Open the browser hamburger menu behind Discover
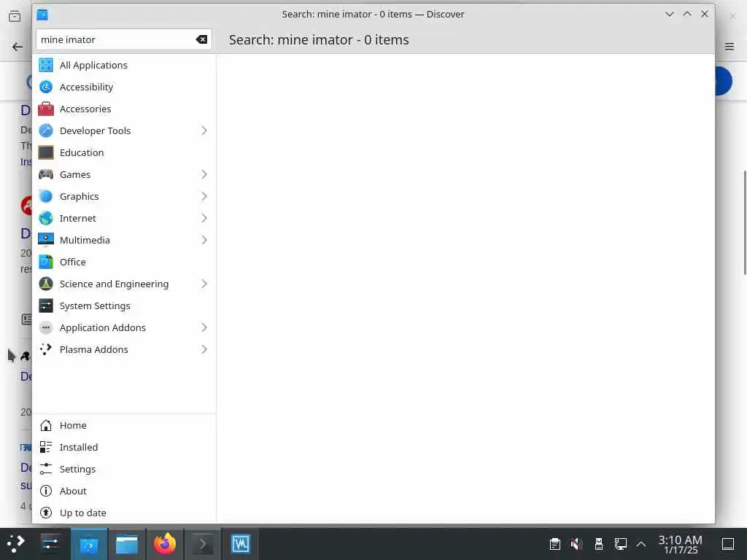 (729, 46)
